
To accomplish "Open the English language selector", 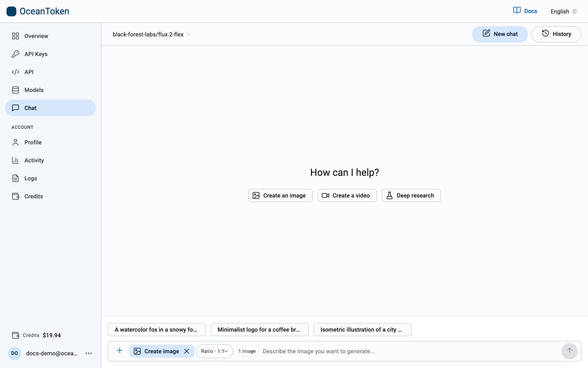I will (x=564, y=11).
